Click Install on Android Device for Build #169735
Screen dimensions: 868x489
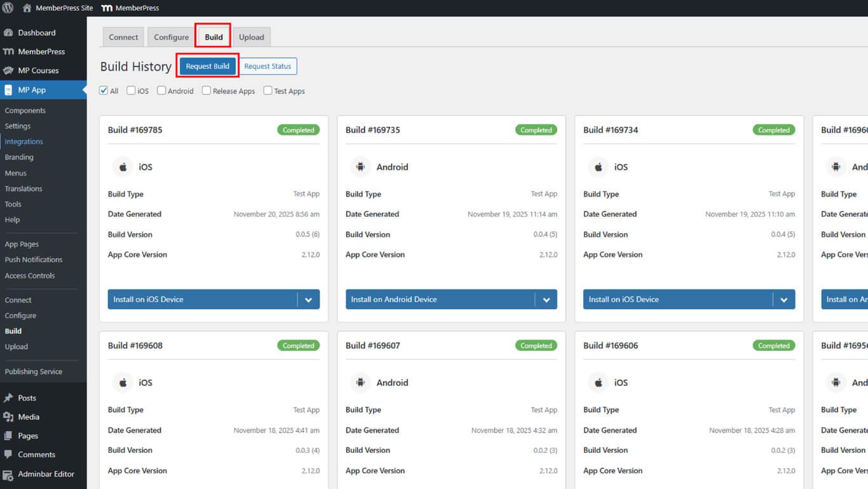(440, 300)
